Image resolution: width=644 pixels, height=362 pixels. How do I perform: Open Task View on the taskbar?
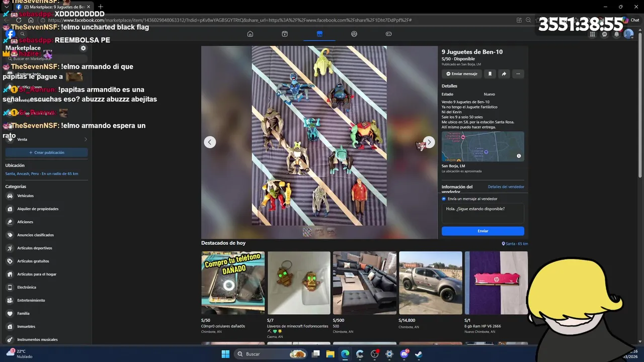point(316,354)
